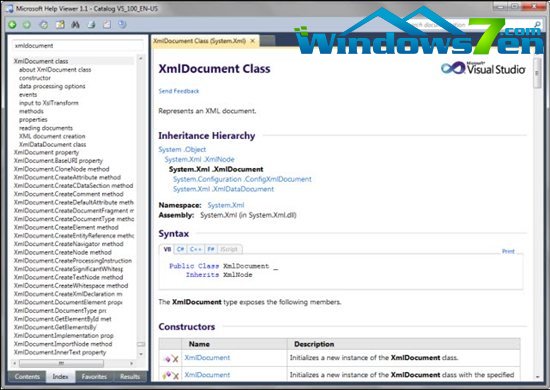Click the content pane vertical scrollbar thumb
The image size is (550, 390).
click(537, 73)
